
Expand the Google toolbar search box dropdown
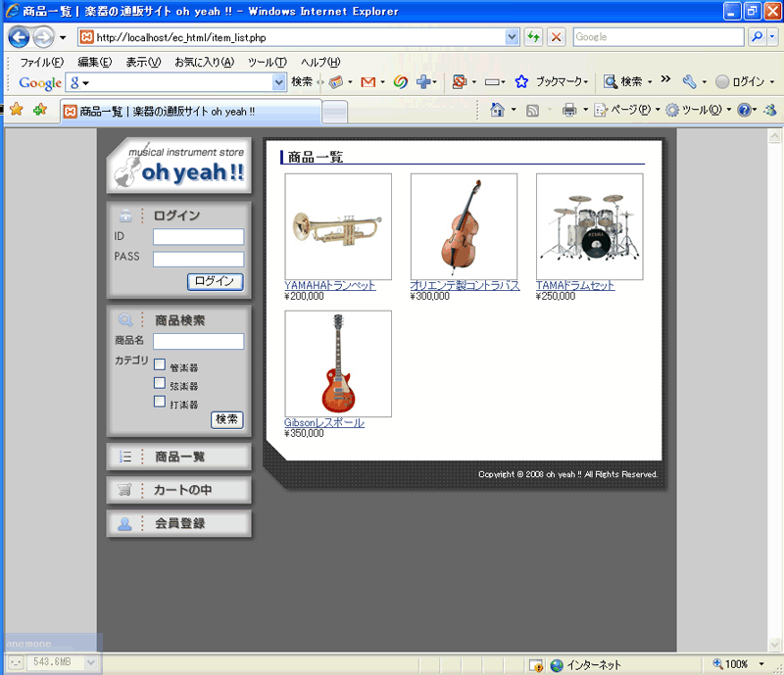[x=278, y=82]
